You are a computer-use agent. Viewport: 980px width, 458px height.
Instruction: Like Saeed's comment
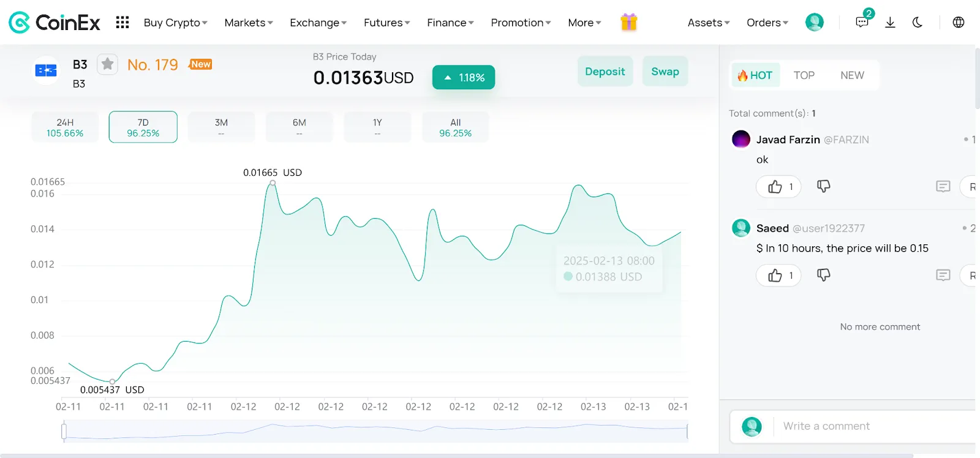click(x=778, y=276)
